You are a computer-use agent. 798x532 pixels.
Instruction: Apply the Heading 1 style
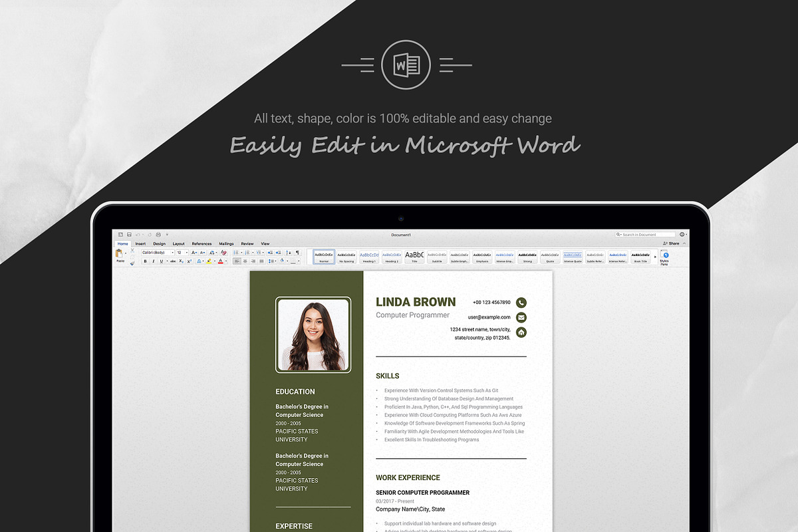click(369, 257)
